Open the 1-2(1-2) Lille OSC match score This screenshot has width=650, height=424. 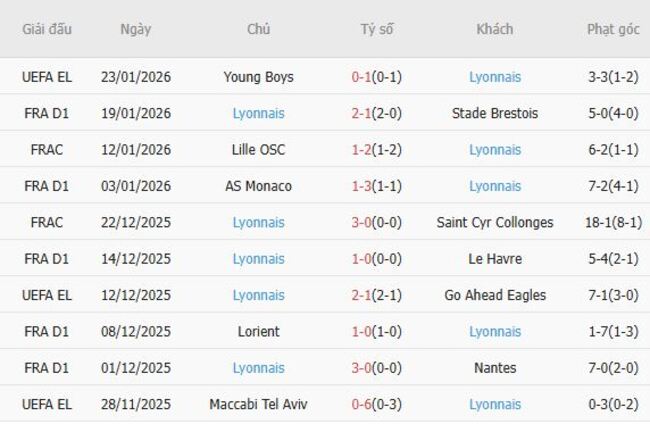pyautogui.click(x=377, y=150)
